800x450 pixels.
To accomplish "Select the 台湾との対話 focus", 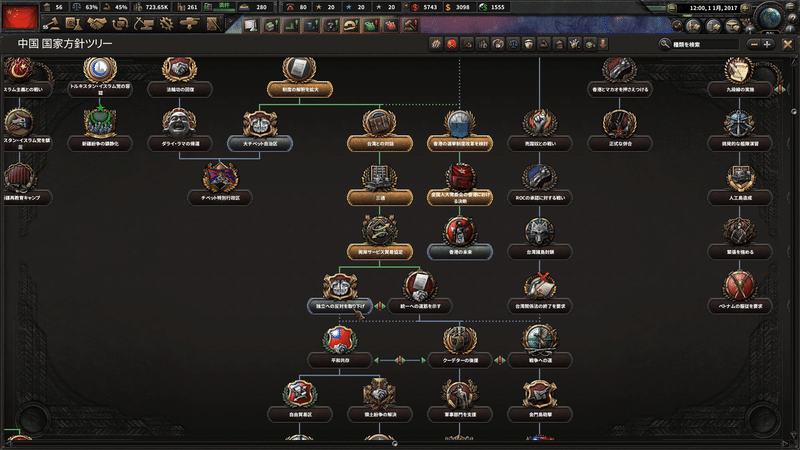I will tap(380, 132).
